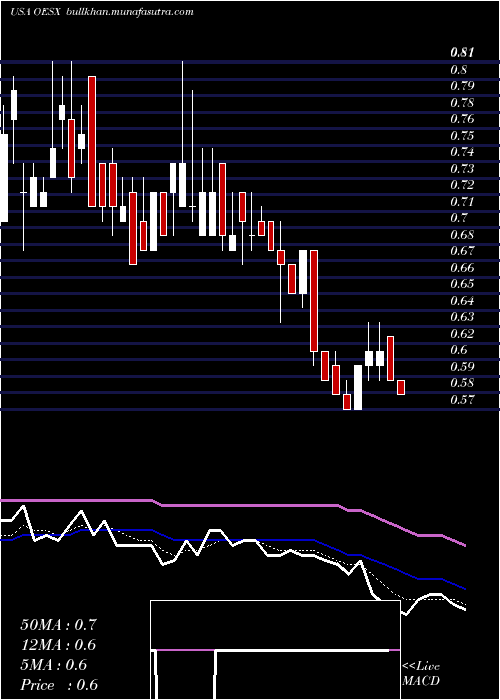Image resolution: width=500 pixels, height=700 pixels.
Task: Click the '50MA : 0.7' indicator text
Action: (x=58, y=625)
